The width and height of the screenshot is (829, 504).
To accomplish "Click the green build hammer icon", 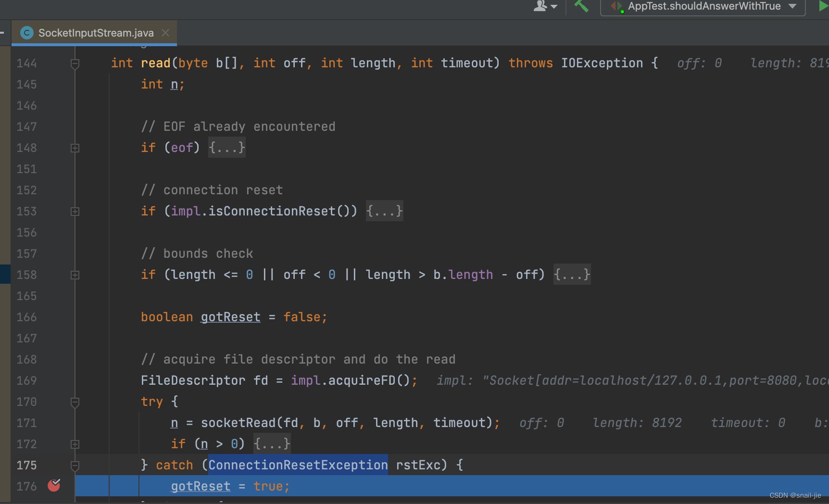I will [581, 6].
